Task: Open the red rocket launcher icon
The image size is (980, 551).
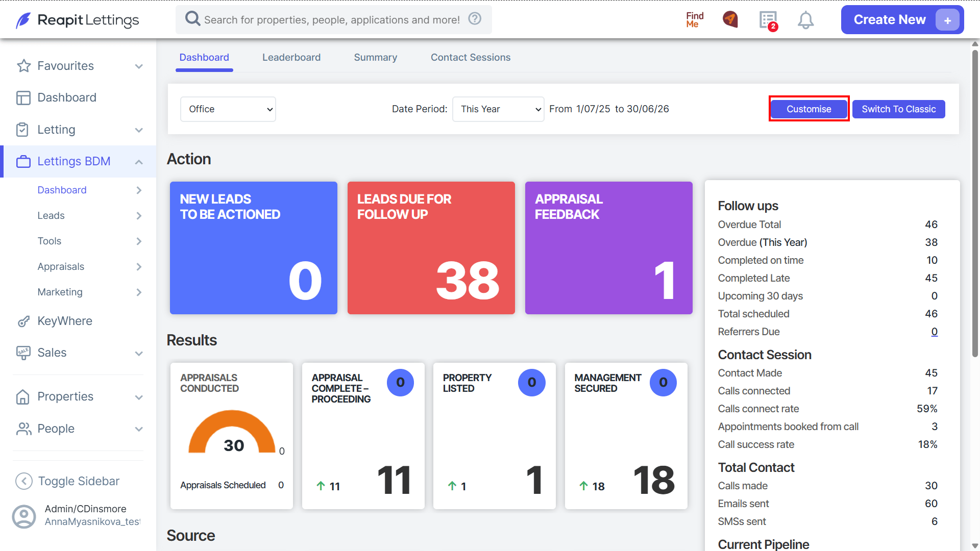Action: coord(730,19)
